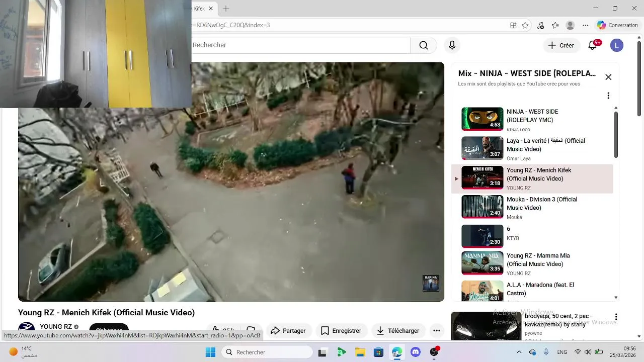Open Edge split screen icon
644x362 pixels.
coord(513,25)
